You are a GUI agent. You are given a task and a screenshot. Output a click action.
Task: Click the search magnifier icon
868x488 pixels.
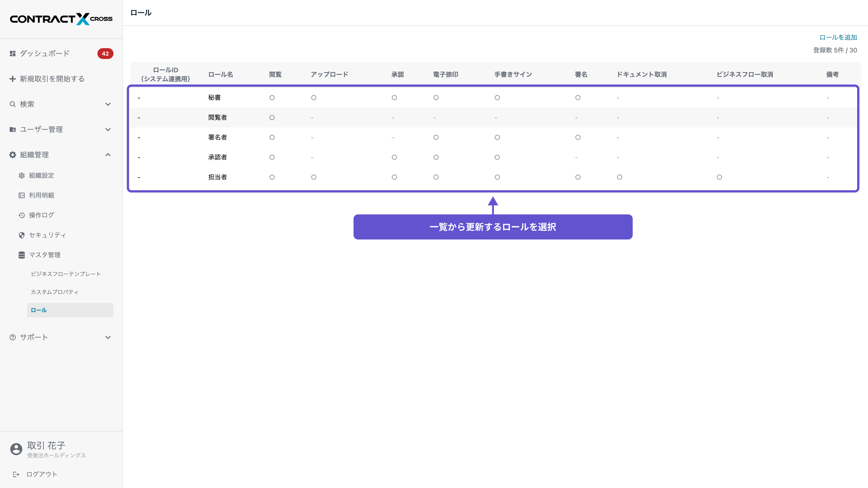(12, 104)
